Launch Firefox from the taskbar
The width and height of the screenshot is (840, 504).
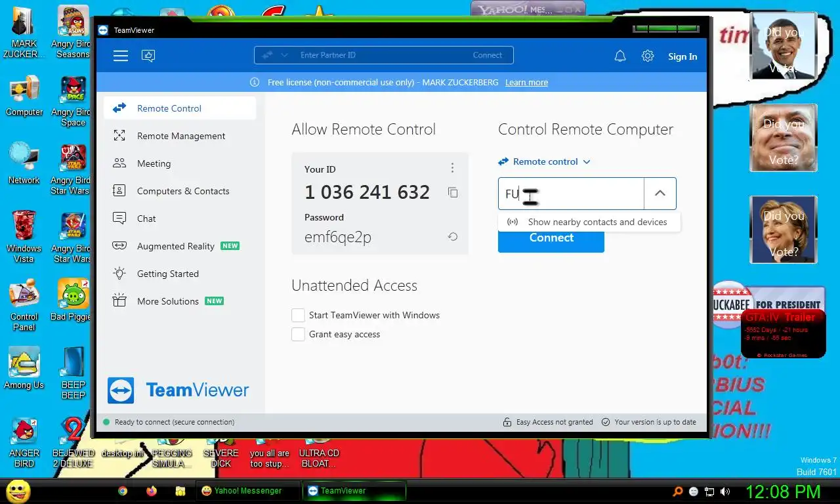point(152,491)
